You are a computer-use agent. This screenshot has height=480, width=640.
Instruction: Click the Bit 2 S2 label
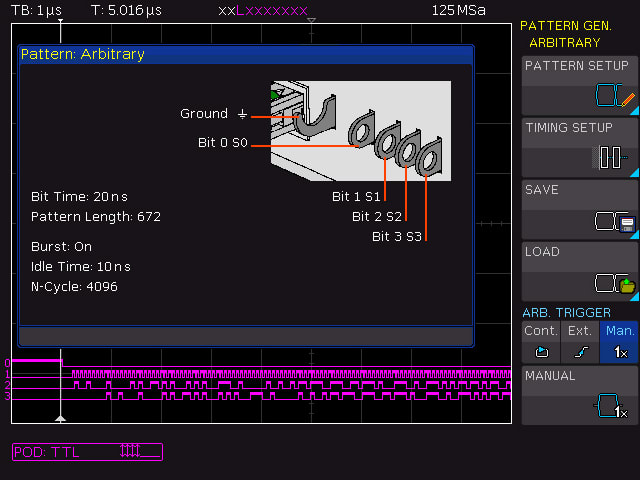[377, 216]
